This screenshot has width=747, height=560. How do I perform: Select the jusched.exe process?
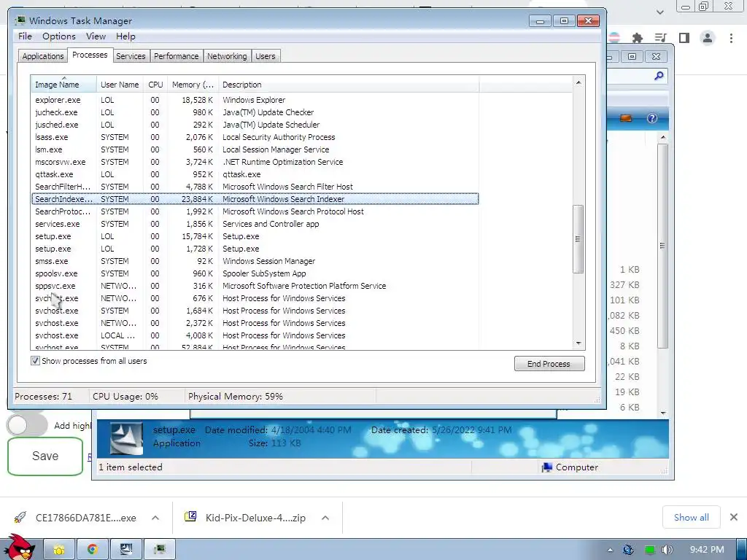(255, 125)
